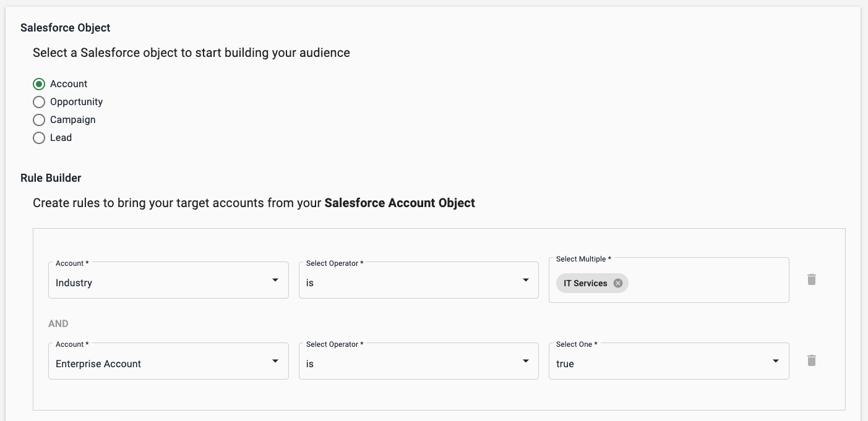Click the IT Services chip label
Viewport: 868px width, 421px height.
585,283
